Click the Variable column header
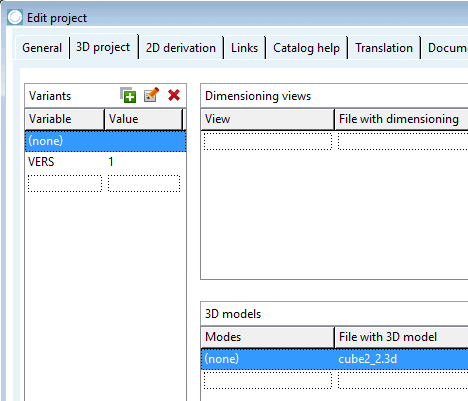Viewport: 468px width, 401px height. coord(65,119)
